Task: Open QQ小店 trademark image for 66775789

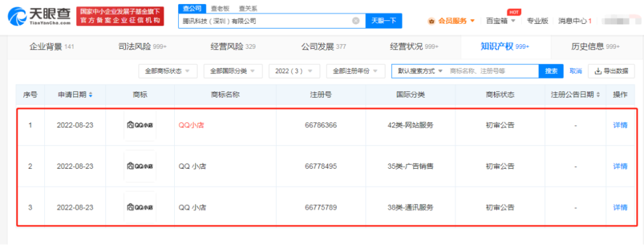Action: point(140,207)
